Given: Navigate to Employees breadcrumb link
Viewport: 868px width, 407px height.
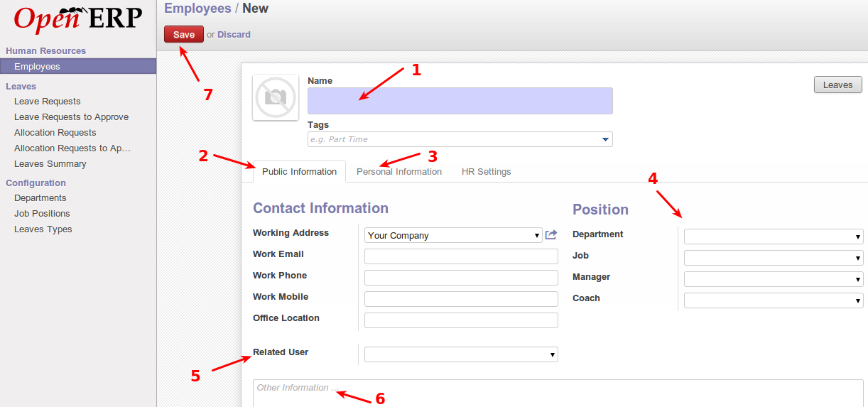Looking at the screenshot, I should pos(197,9).
